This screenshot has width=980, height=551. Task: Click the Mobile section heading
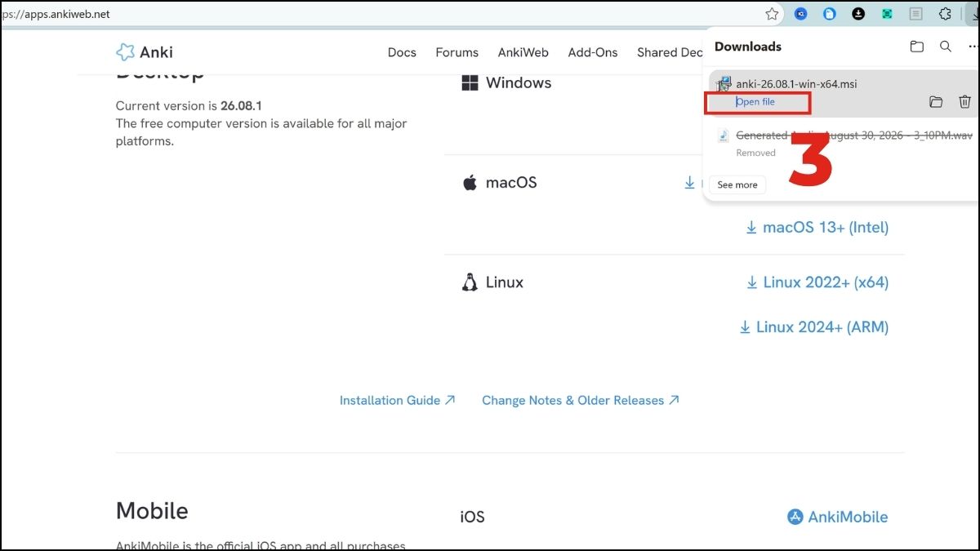click(152, 511)
